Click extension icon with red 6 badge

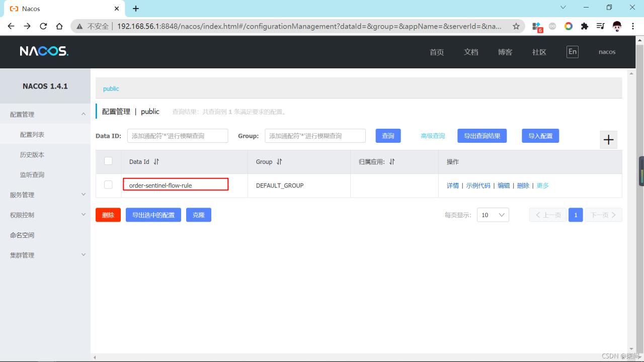pos(537,27)
